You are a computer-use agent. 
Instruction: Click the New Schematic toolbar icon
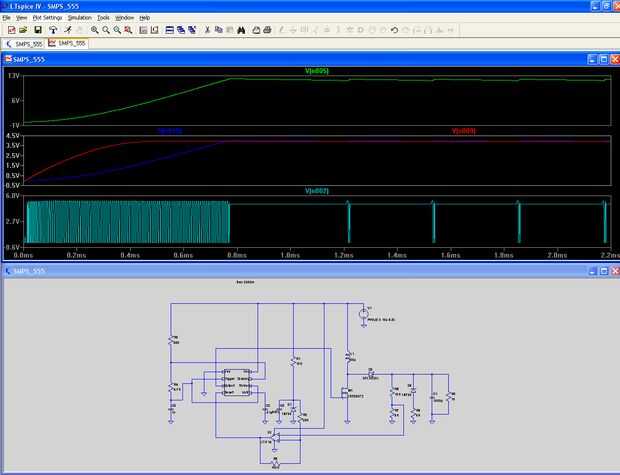point(10,31)
